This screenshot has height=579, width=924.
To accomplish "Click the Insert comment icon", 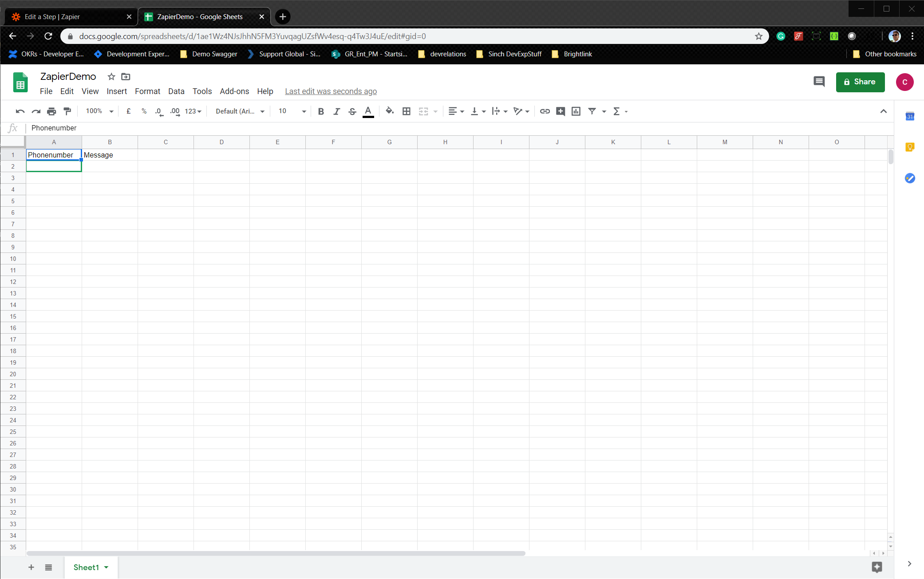I will click(561, 111).
